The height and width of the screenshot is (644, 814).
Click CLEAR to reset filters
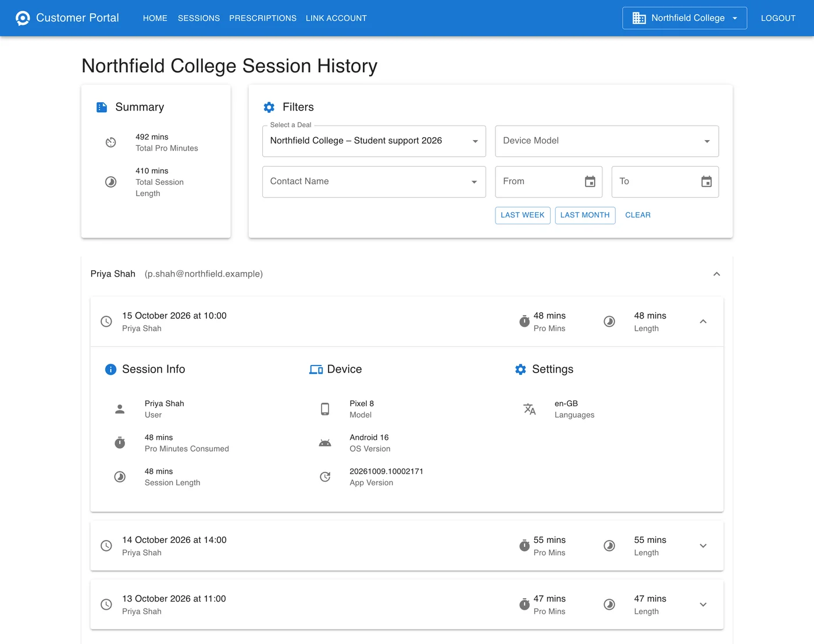point(638,215)
